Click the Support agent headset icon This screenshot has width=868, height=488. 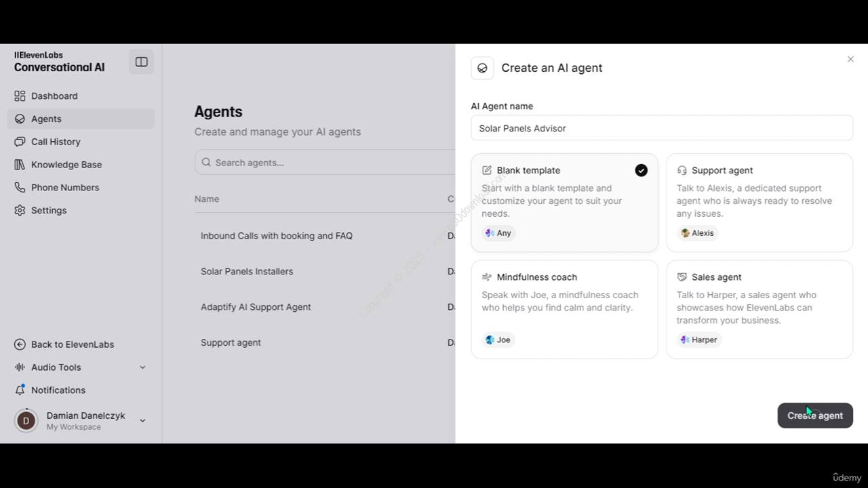(x=682, y=171)
